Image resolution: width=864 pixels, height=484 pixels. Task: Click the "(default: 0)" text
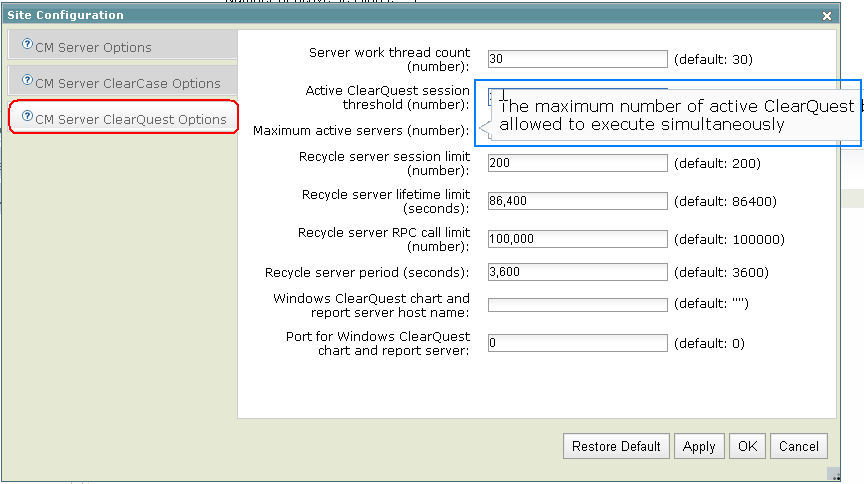click(709, 344)
